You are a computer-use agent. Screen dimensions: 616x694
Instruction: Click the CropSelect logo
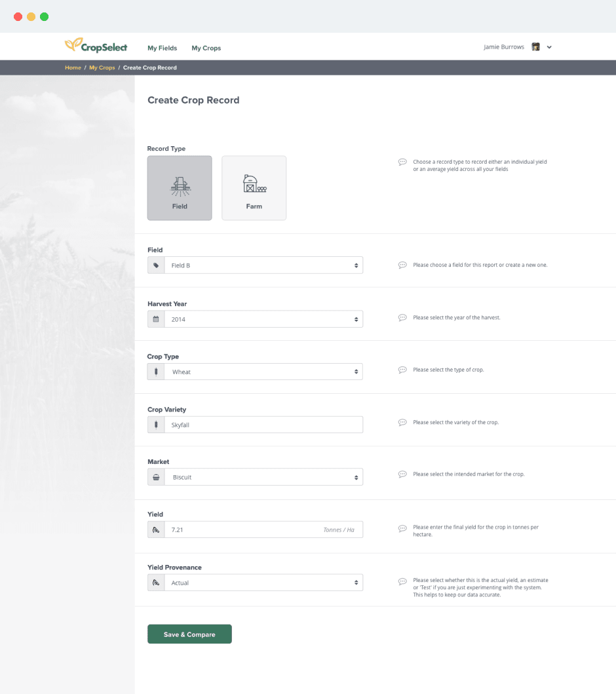(x=96, y=46)
